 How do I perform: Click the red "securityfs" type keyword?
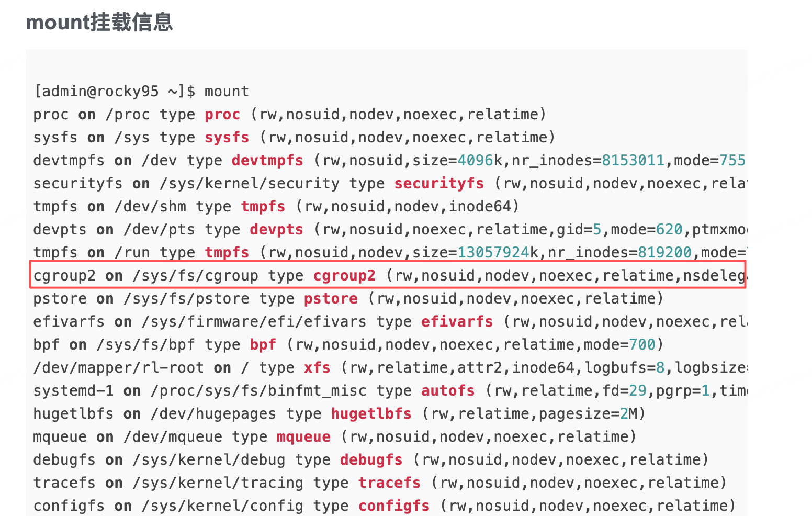(439, 184)
